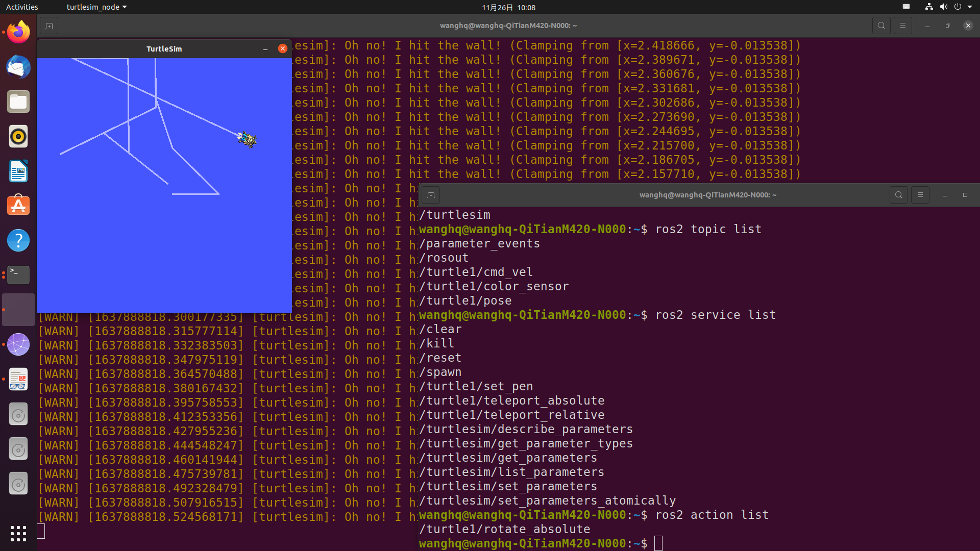This screenshot has width=980, height=551.
Task: Open Activities overview
Action: 22,7
